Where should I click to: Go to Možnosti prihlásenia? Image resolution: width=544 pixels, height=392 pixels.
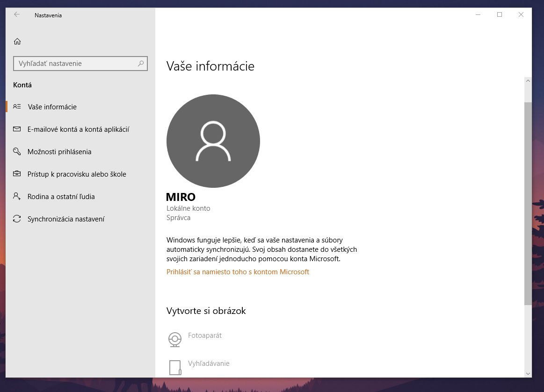pos(80,152)
